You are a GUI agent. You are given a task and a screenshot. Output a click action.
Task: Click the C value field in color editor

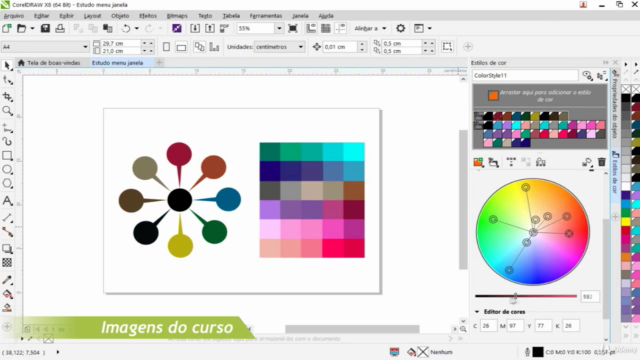coord(488,326)
